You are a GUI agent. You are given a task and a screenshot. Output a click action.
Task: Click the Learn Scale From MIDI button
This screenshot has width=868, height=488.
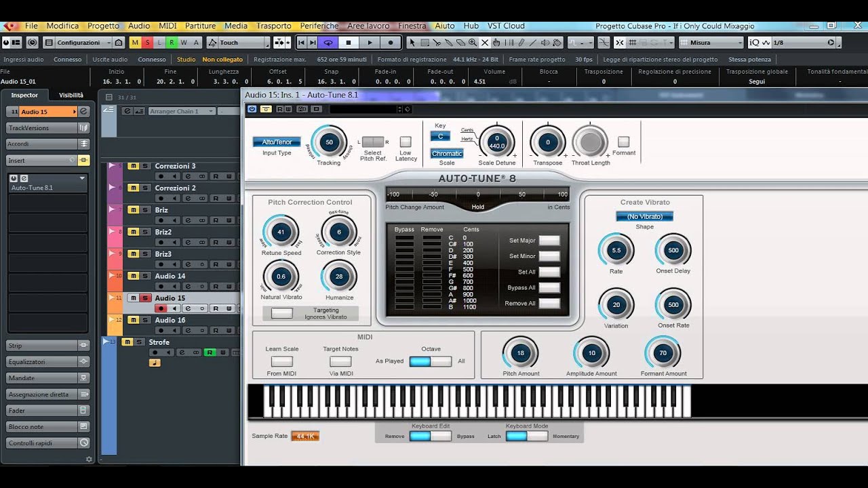coord(282,361)
